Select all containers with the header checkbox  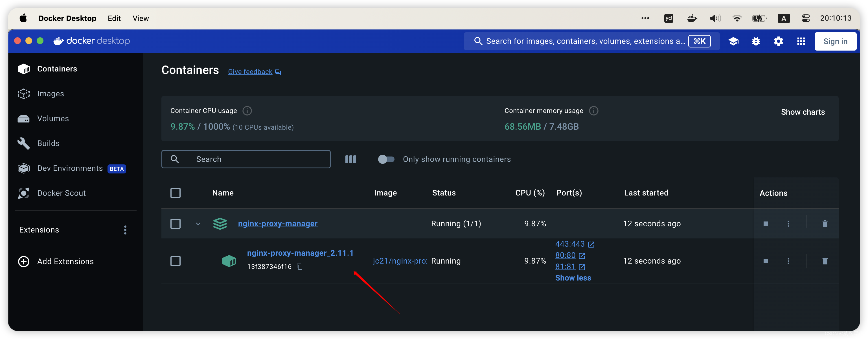click(x=176, y=193)
